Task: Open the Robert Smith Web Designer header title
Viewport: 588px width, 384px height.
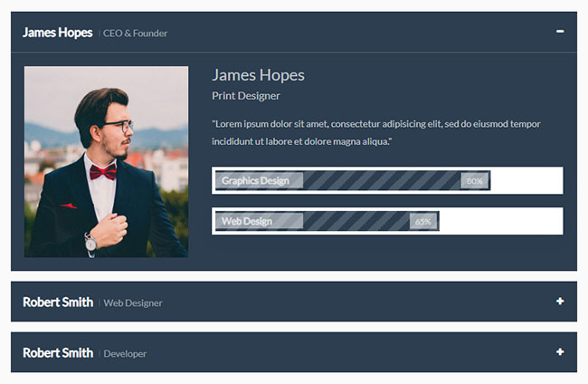Action: pyautogui.click(x=58, y=302)
